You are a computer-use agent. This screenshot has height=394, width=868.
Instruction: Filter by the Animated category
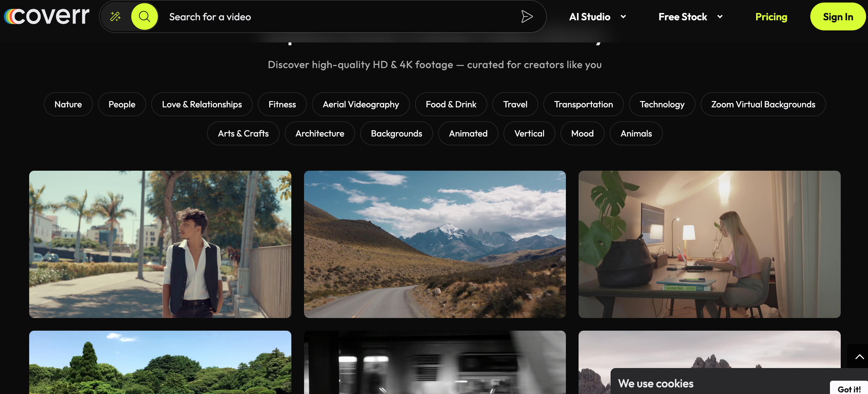pos(468,133)
